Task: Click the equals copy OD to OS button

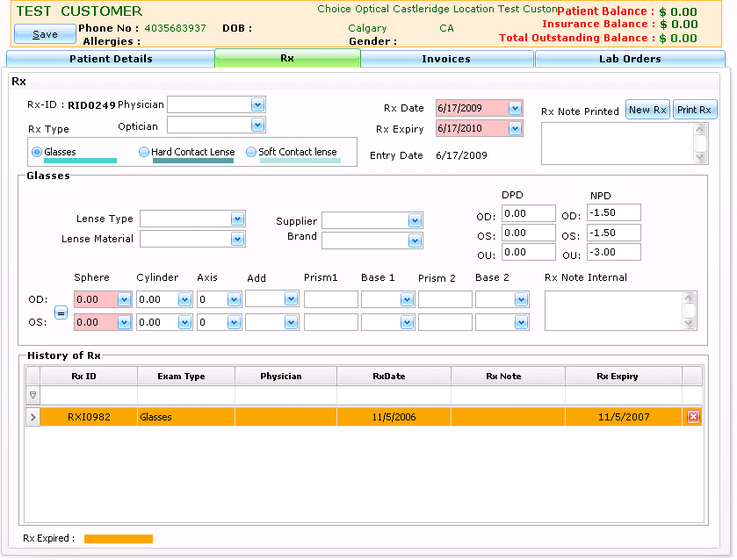Action: click(x=61, y=312)
